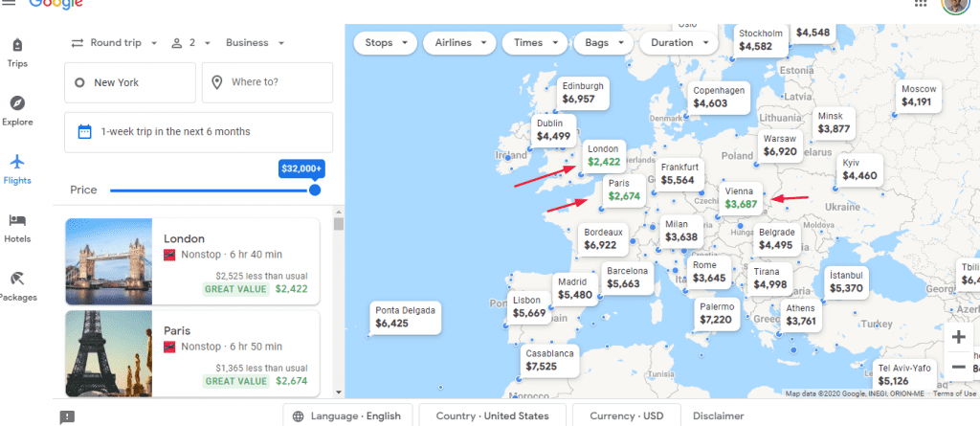Image resolution: width=980 pixels, height=426 pixels.
Task: Select Bordeaux $6,922 map marker
Action: pyautogui.click(x=603, y=239)
